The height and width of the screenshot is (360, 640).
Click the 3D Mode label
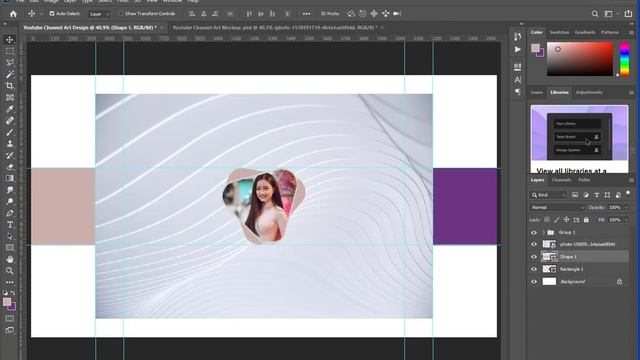tap(330, 14)
